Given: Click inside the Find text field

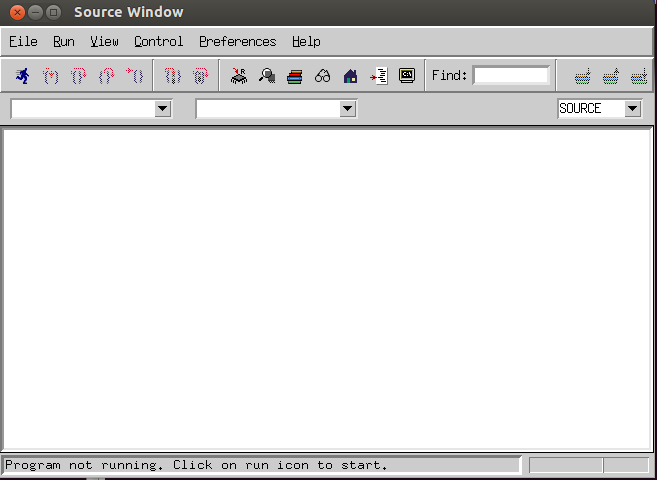Looking at the screenshot, I should coord(511,75).
